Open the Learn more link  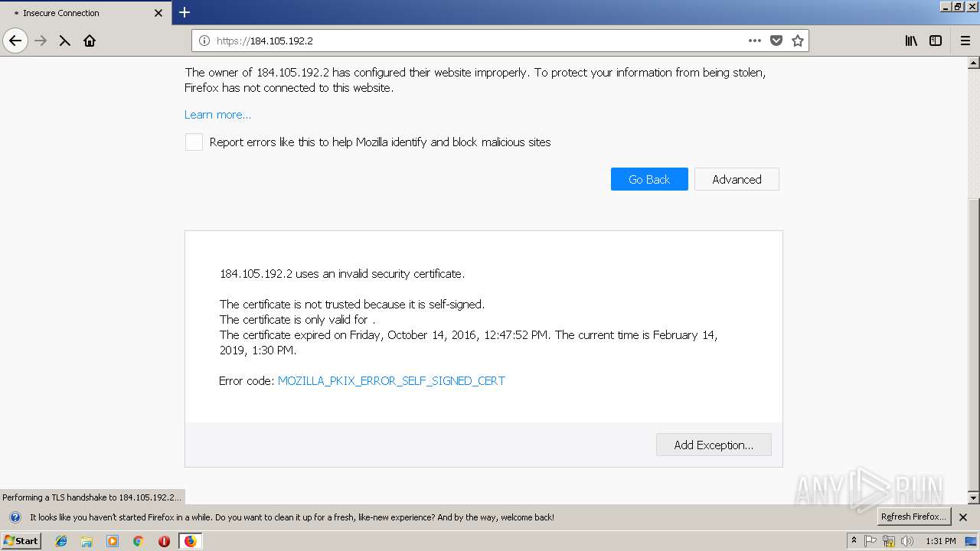[x=217, y=114]
